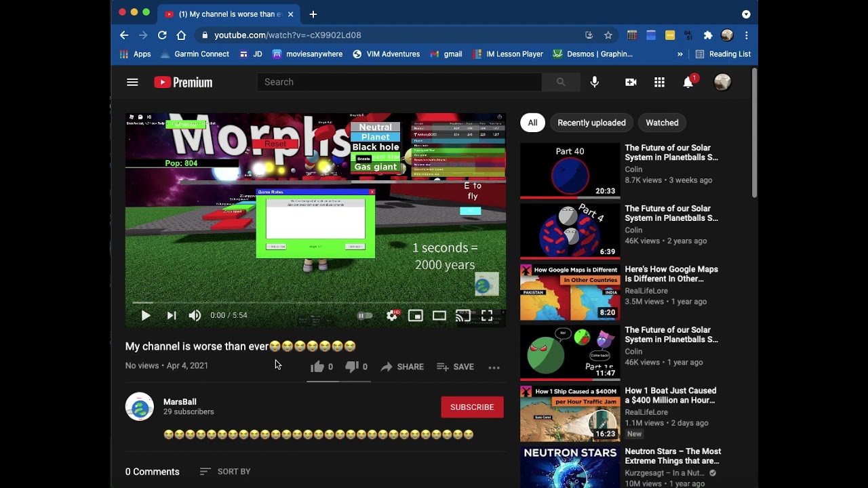The width and height of the screenshot is (868, 488).
Task: Open the Apps bookmark
Action: 135,54
